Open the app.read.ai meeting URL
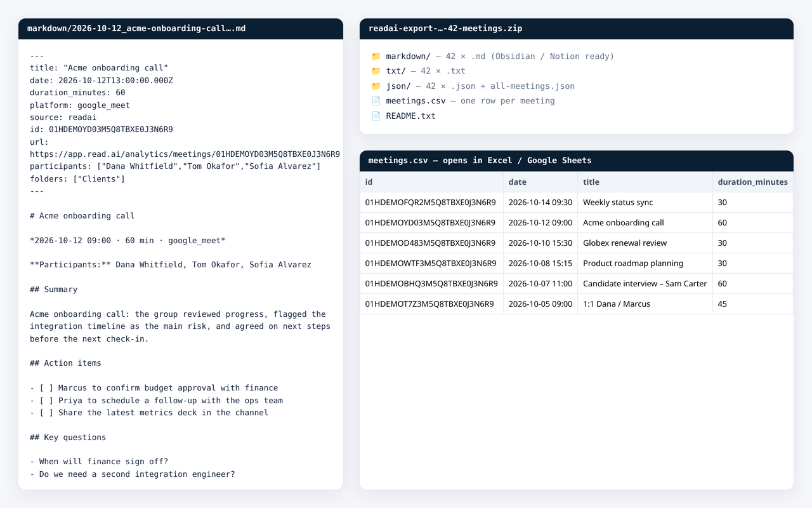 coord(185,154)
